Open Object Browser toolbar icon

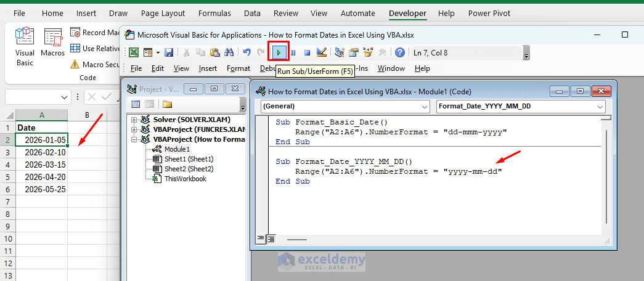[367, 52]
